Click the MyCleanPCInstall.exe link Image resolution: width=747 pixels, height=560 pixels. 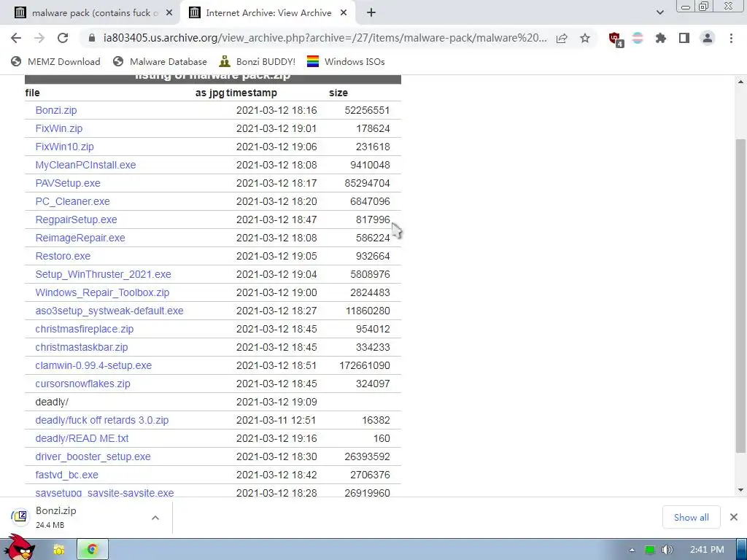click(x=85, y=166)
